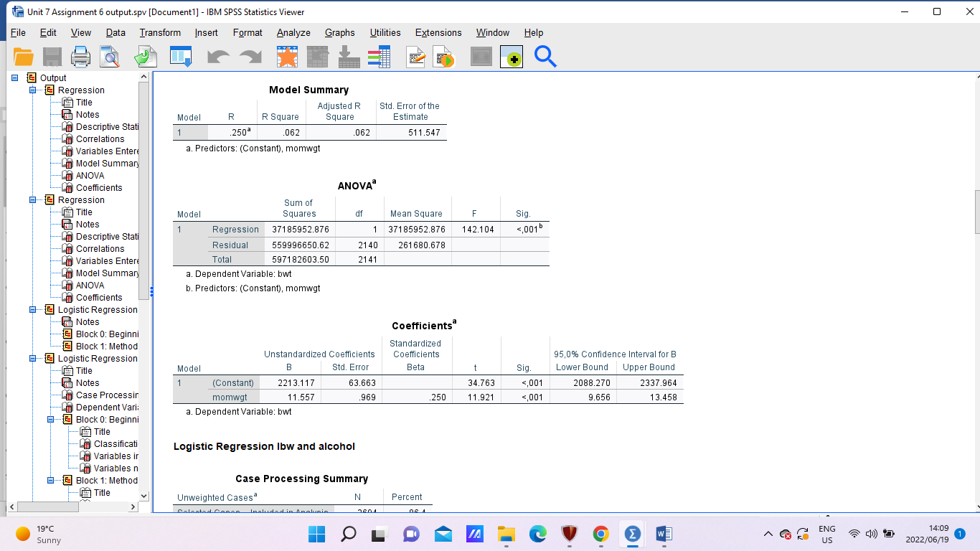Open the Graphs menu

340,33
